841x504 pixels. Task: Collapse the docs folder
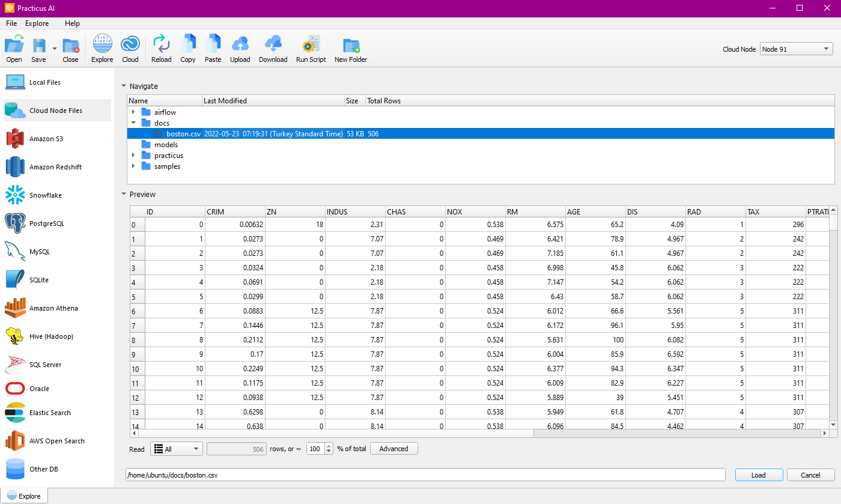click(x=133, y=123)
